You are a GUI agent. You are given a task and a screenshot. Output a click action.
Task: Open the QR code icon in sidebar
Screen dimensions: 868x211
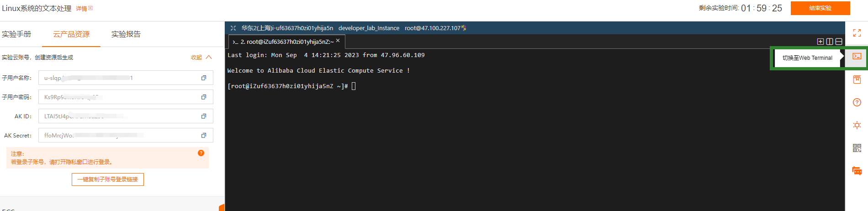click(x=857, y=148)
